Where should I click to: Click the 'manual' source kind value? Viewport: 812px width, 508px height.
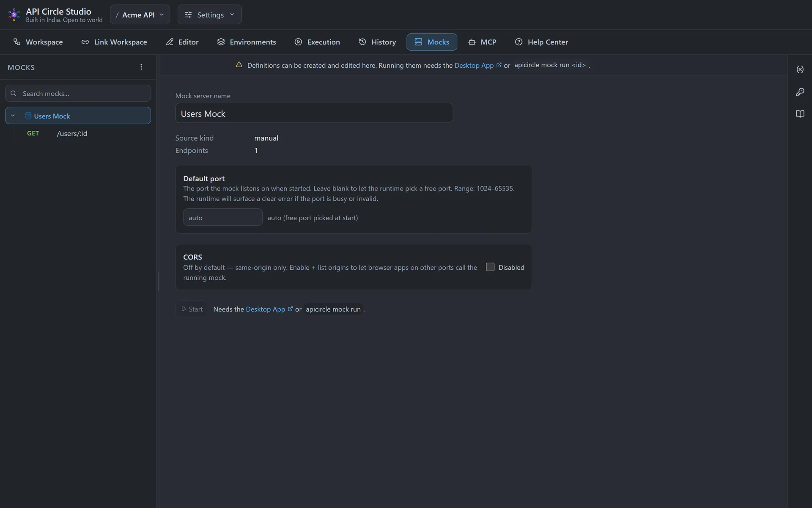(266, 138)
